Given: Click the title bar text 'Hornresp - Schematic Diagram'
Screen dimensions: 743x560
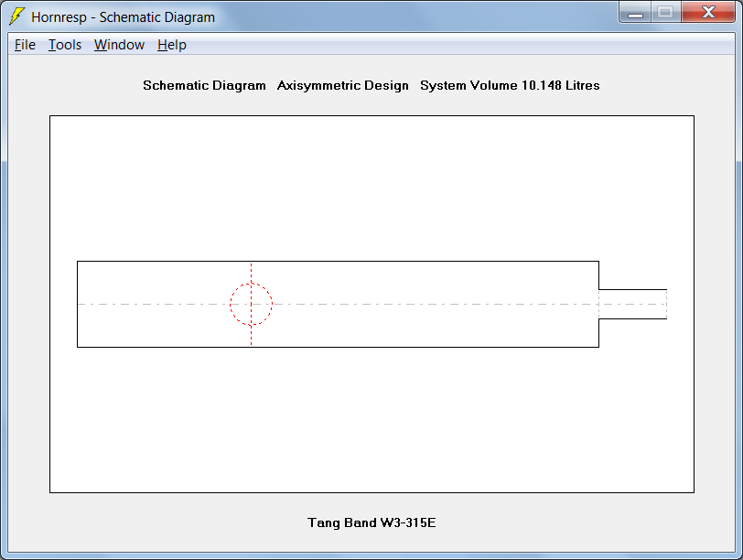Looking at the screenshot, I should point(124,17).
